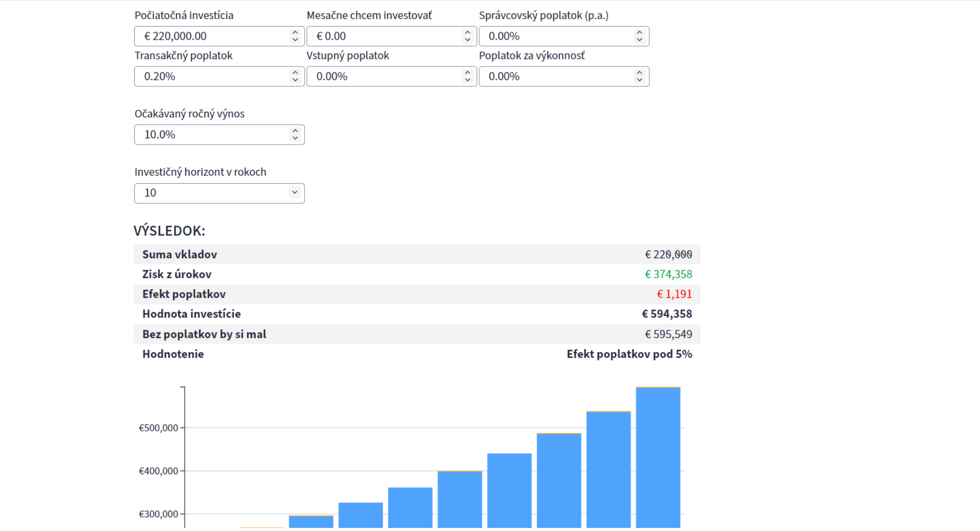Focus the Poplatok za výkonnosť field

(564, 77)
